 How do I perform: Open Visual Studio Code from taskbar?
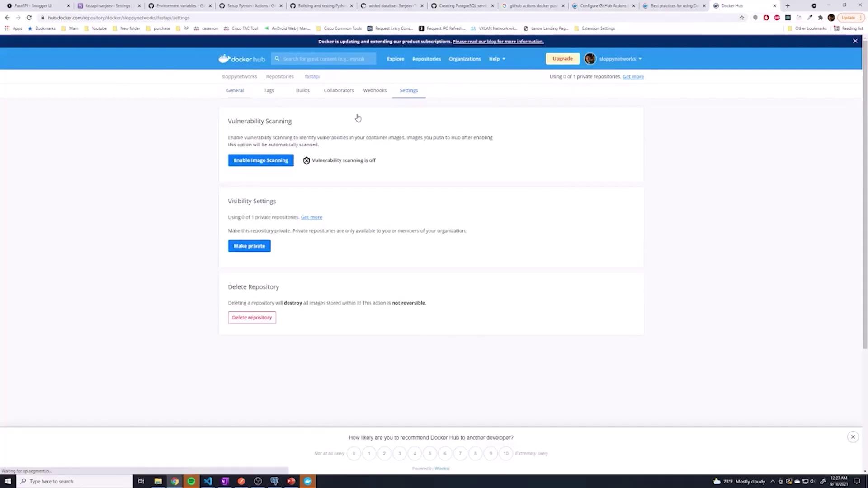point(208,481)
